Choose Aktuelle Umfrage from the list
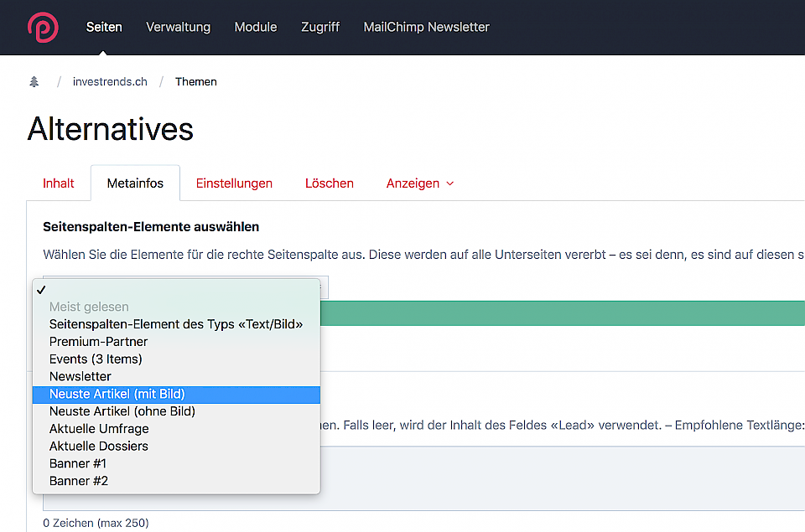The width and height of the screenshot is (805, 532). (x=99, y=429)
